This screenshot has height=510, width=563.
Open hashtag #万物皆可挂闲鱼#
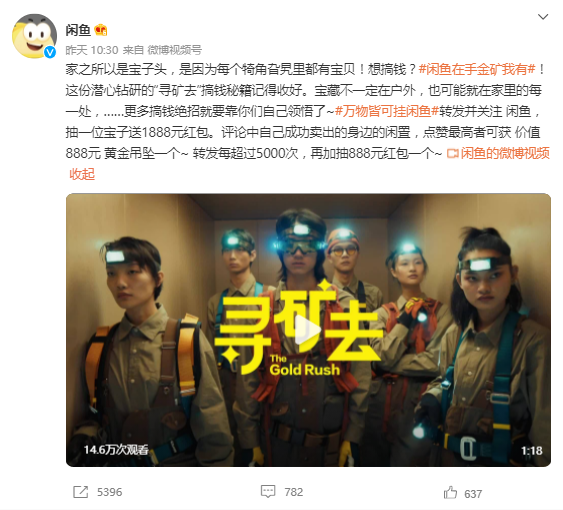tap(387, 111)
